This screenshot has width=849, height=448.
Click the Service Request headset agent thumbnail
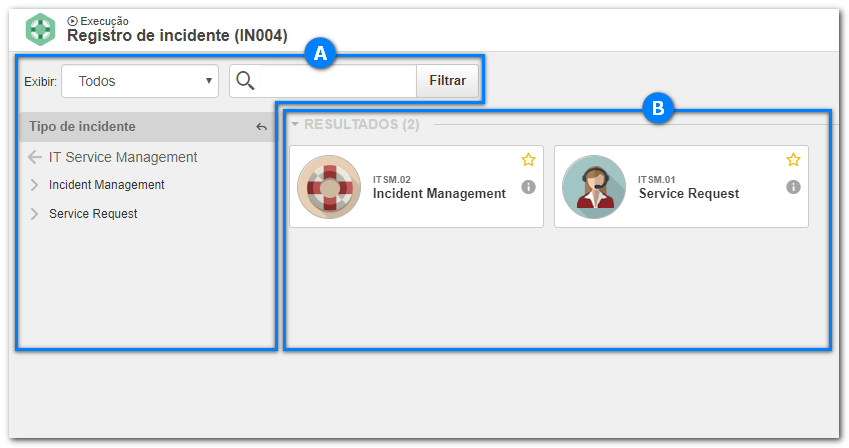point(594,187)
